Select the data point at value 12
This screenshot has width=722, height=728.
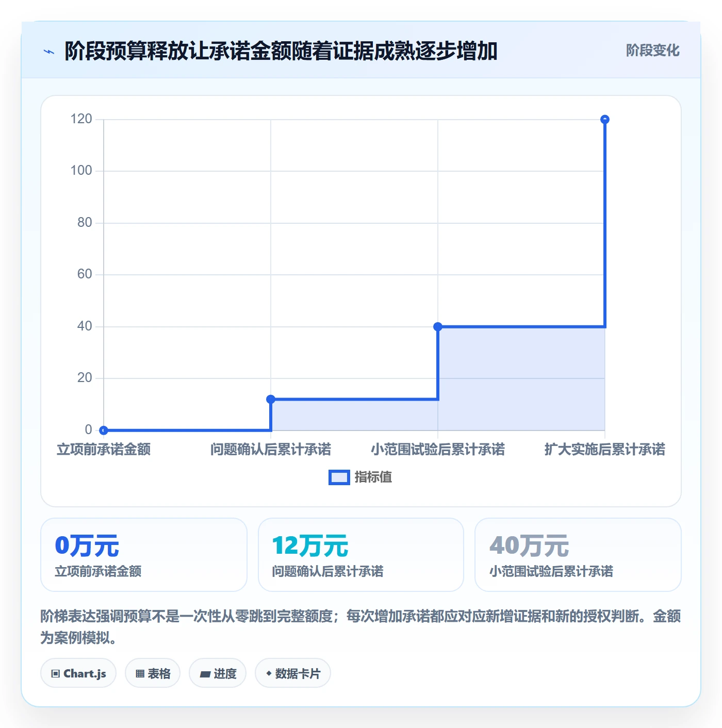tap(271, 399)
